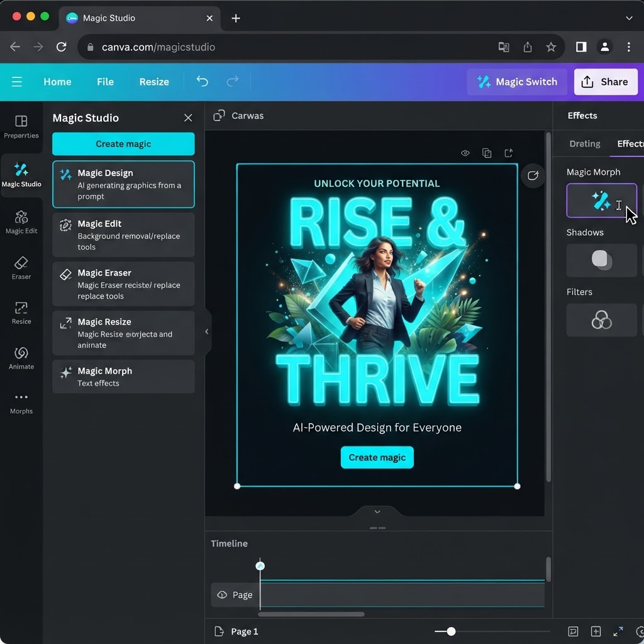Image resolution: width=644 pixels, height=644 pixels.
Task: Click the browser translate page icon
Action: pos(504,47)
